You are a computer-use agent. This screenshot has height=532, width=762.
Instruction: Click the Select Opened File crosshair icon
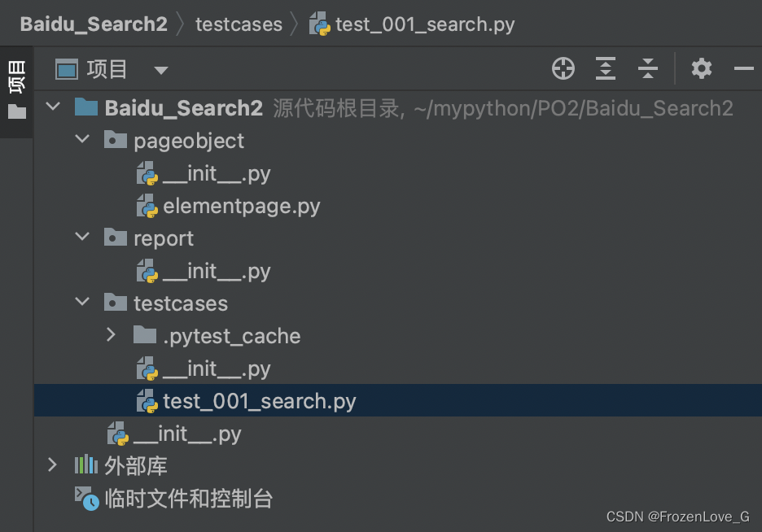coord(563,69)
